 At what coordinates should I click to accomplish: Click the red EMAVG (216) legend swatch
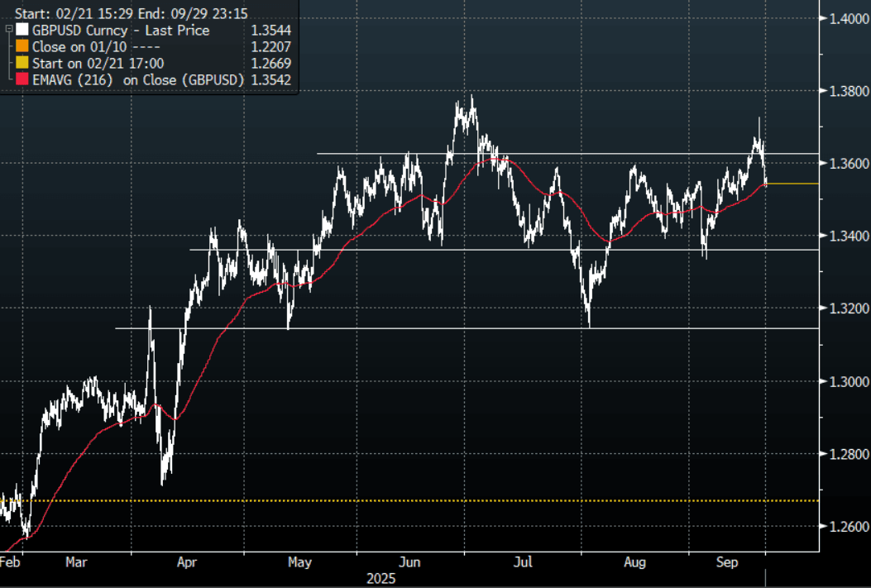pyautogui.click(x=22, y=79)
